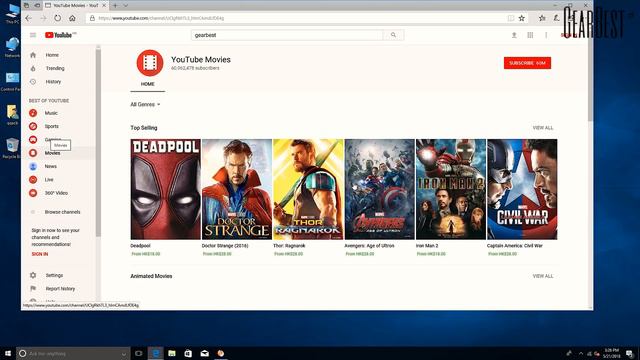Switch to YouTube Movies browser tab
This screenshot has width=640, height=360.
[x=76, y=6]
